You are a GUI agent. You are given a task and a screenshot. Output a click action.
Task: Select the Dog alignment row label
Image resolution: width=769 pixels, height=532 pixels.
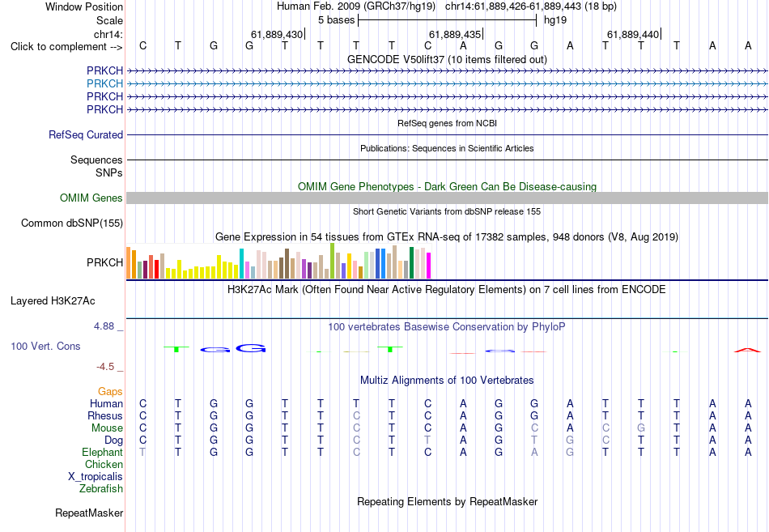pyautogui.click(x=113, y=440)
